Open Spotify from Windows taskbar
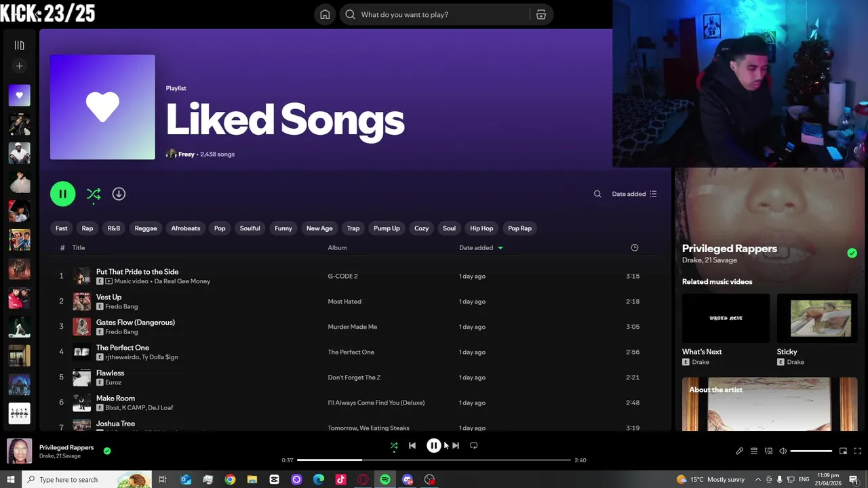Screen dimensions: 868x488 [x=385, y=480]
